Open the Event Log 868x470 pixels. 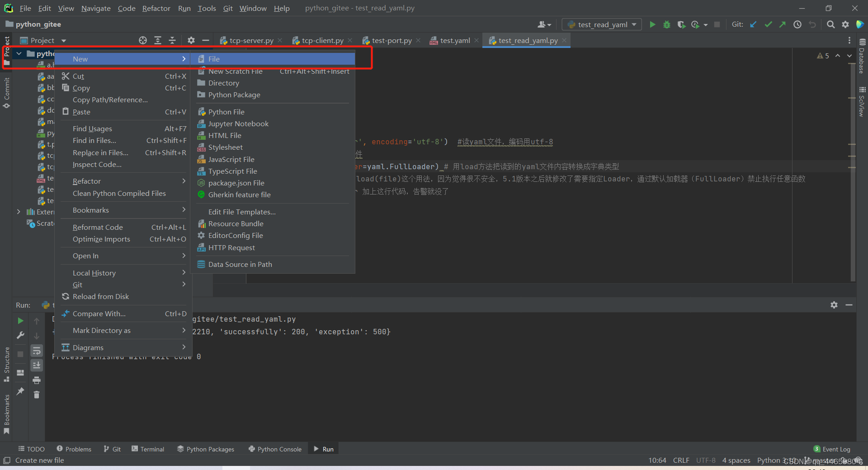(x=832, y=449)
